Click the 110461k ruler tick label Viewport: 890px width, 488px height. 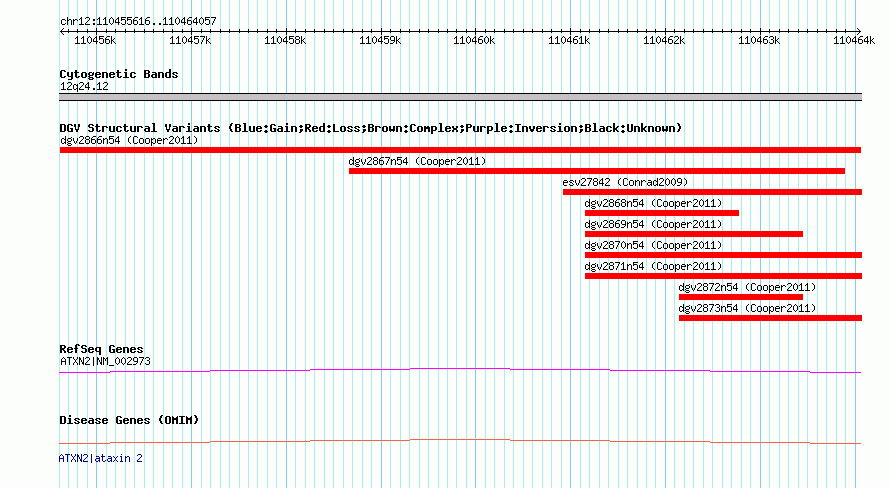[569, 40]
